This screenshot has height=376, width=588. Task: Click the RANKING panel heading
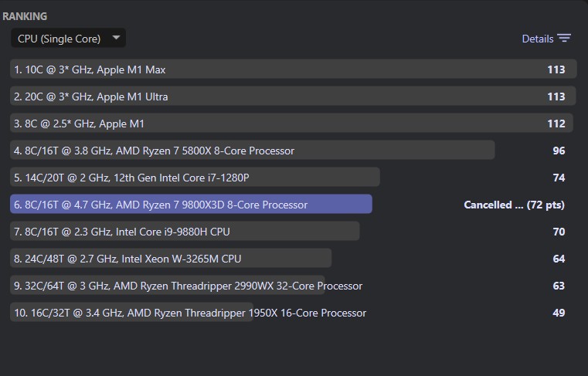[25, 15]
